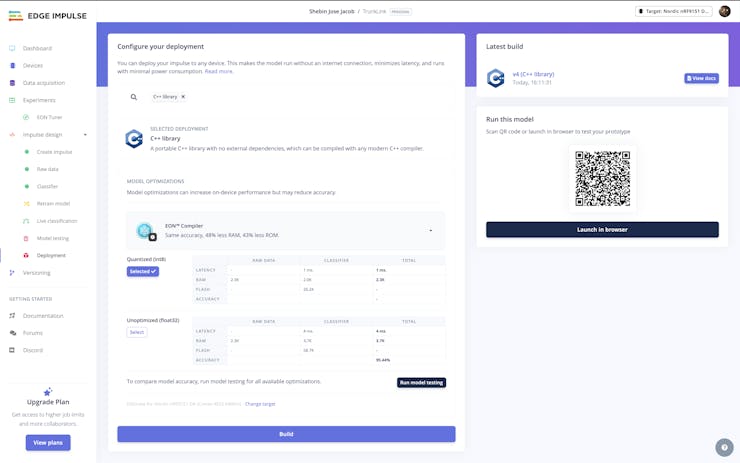740x463 pixels.
Task: Open Experiments in the sidebar
Action: [39, 100]
